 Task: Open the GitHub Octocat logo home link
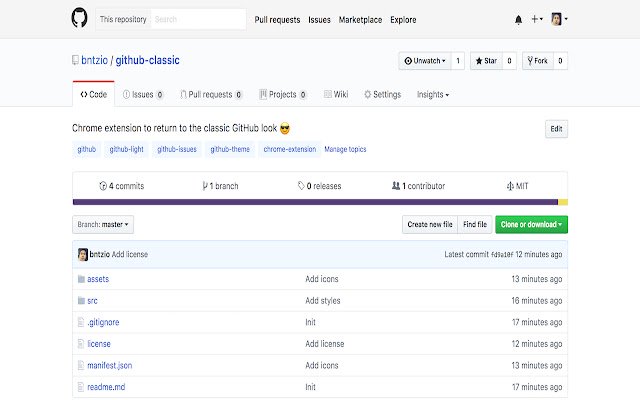pyautogui.click(x=79, y=18)
